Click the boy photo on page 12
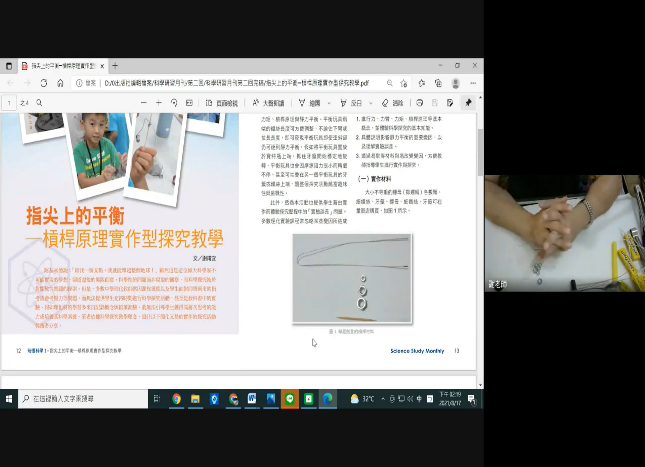Screen dimensions: 645x467 pos(97,151)
